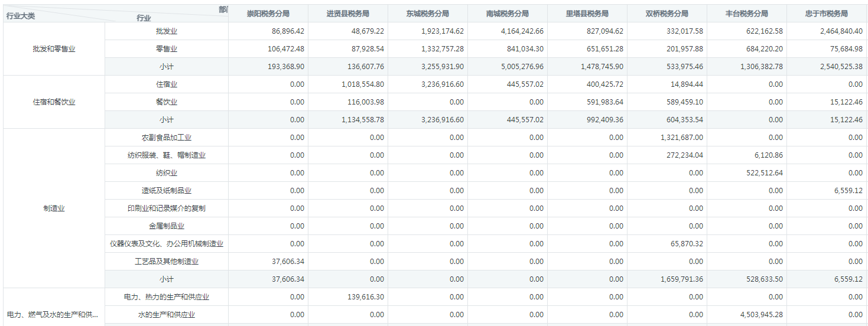Select the 南城税务分局 column header

pyautogui.click(x=507, y=14)
